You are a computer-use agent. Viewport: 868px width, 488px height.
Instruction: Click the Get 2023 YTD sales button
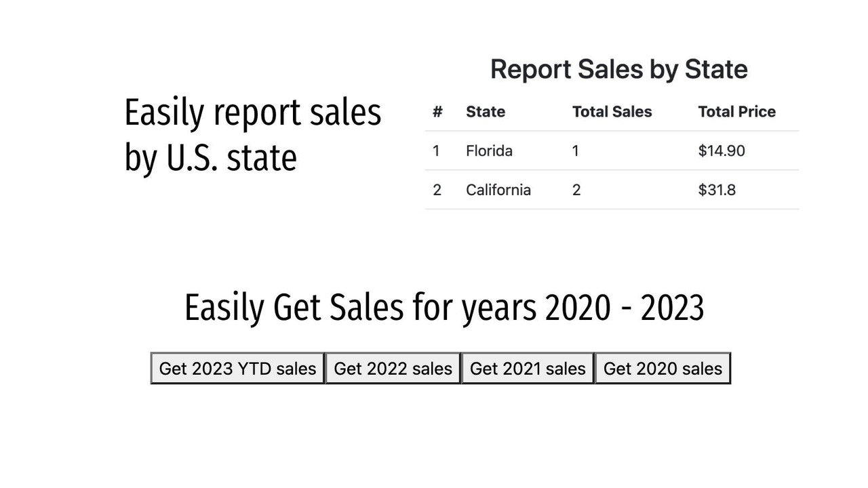[x=237, y=368]
